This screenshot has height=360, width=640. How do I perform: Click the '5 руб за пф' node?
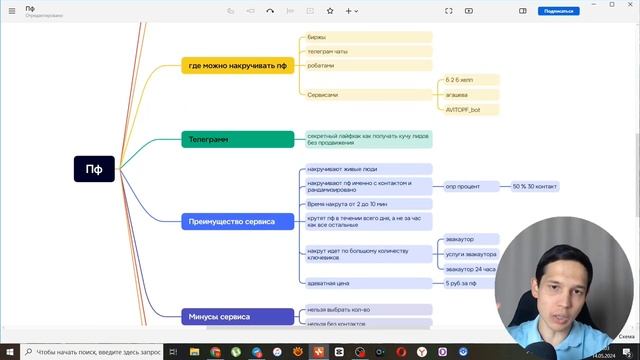[x=469, y=283]
